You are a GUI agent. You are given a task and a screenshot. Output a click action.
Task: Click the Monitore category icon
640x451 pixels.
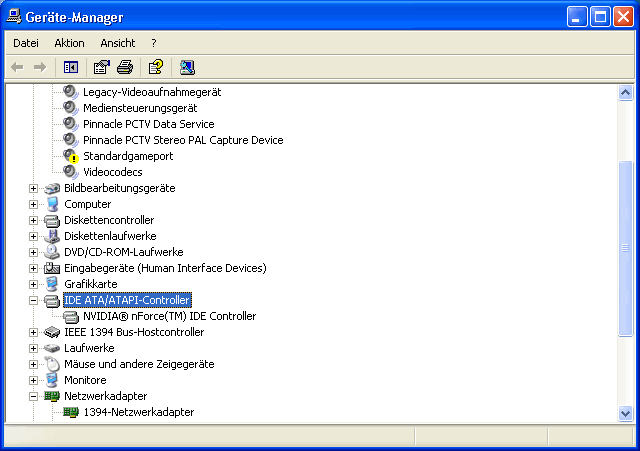(52, 380)
